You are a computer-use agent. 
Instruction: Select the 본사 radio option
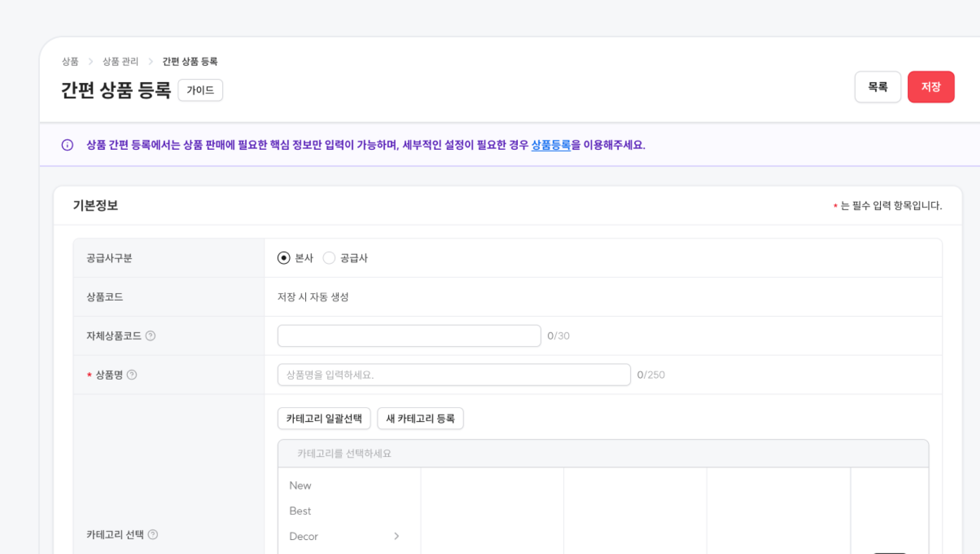click(x=284, y=258)
